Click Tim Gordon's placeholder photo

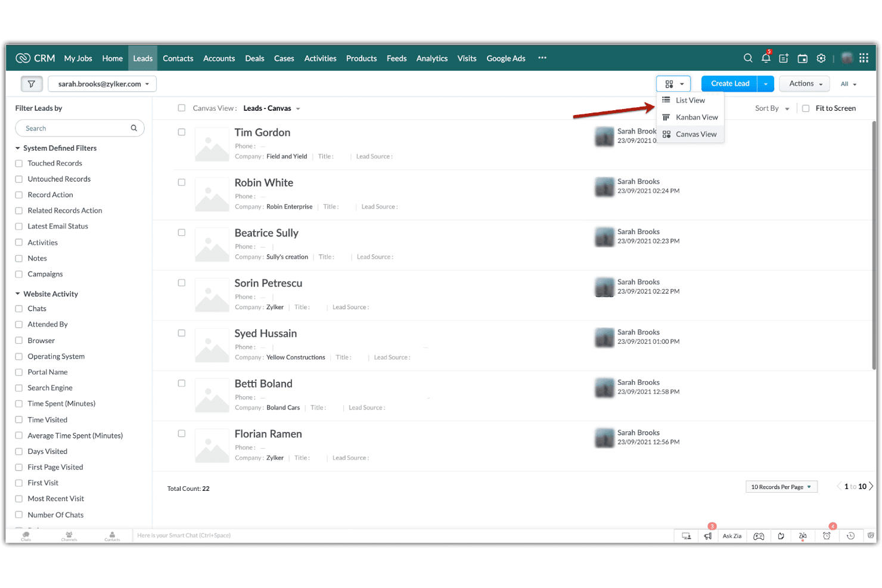coord(212,145)
